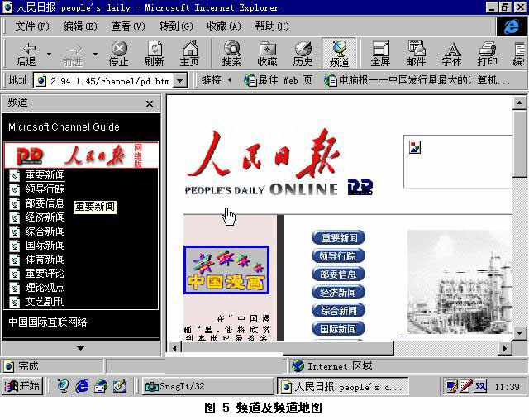Image resolution: width=529 pixels, height=420 pixels.
Task: Click the 停止 (Stop) toolbar icon
Action: pos(119,54)
